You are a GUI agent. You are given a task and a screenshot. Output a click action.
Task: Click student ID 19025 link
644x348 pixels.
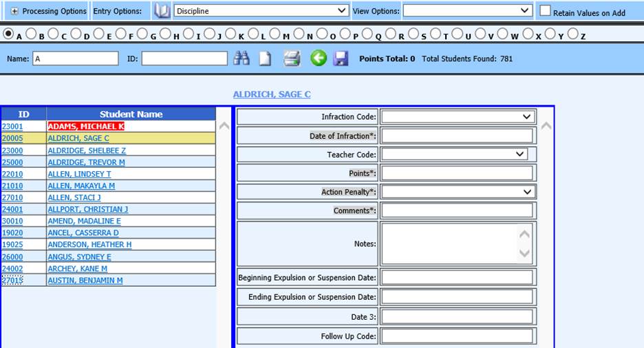point(12,245)
